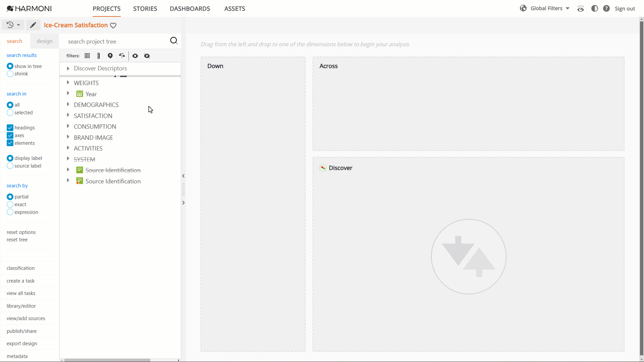Viewport: 644px width, 362px height.
Task: Click the Harmoni logo
Action: (29, 8)
